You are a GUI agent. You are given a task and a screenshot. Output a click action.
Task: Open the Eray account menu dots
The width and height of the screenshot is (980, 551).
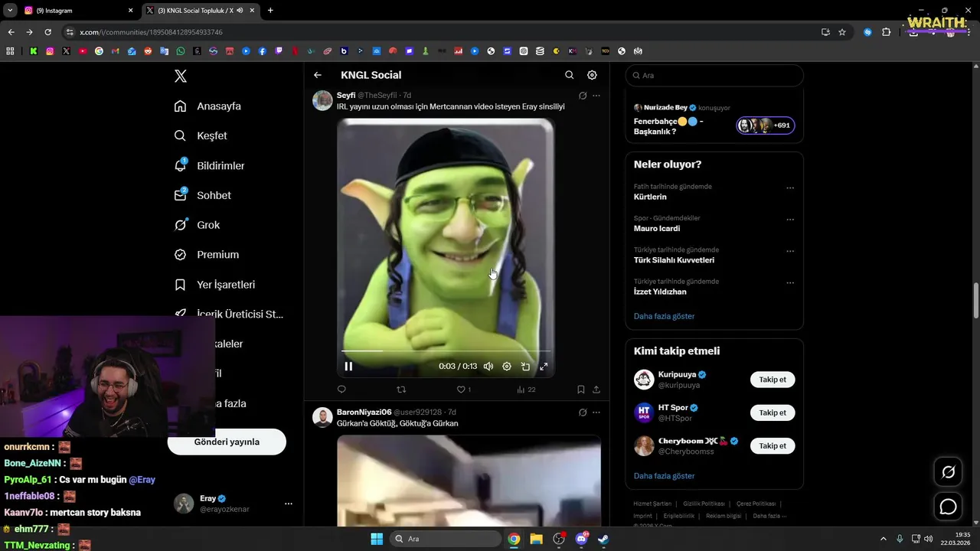coord(289,504)
